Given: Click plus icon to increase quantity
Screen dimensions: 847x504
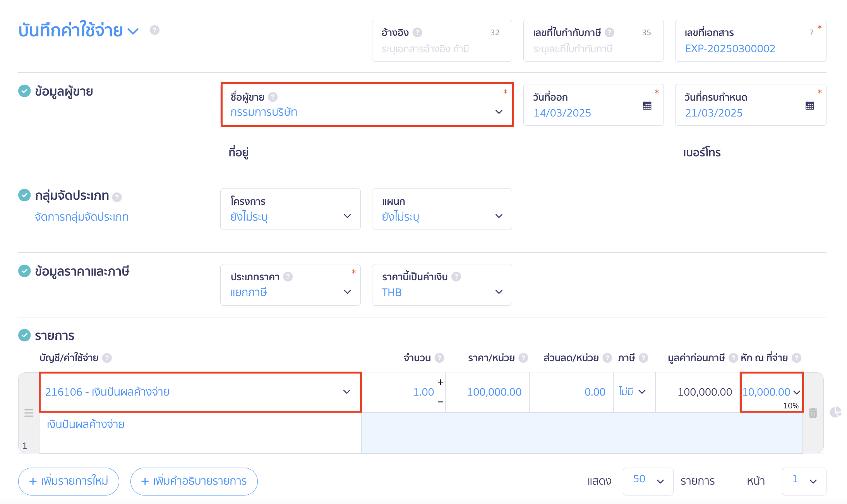Looking at the screenshot, I should pyautogui.click(x=441, y=382).
